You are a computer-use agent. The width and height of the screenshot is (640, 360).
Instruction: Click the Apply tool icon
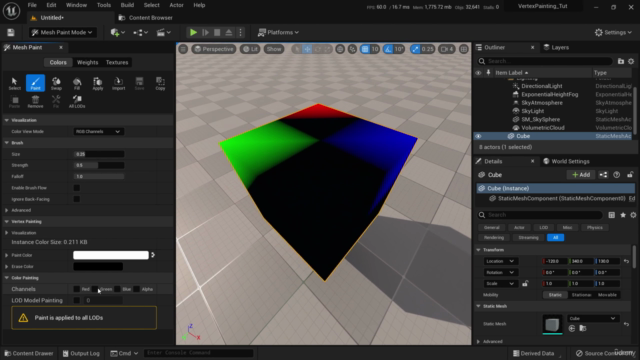point(98,83)
